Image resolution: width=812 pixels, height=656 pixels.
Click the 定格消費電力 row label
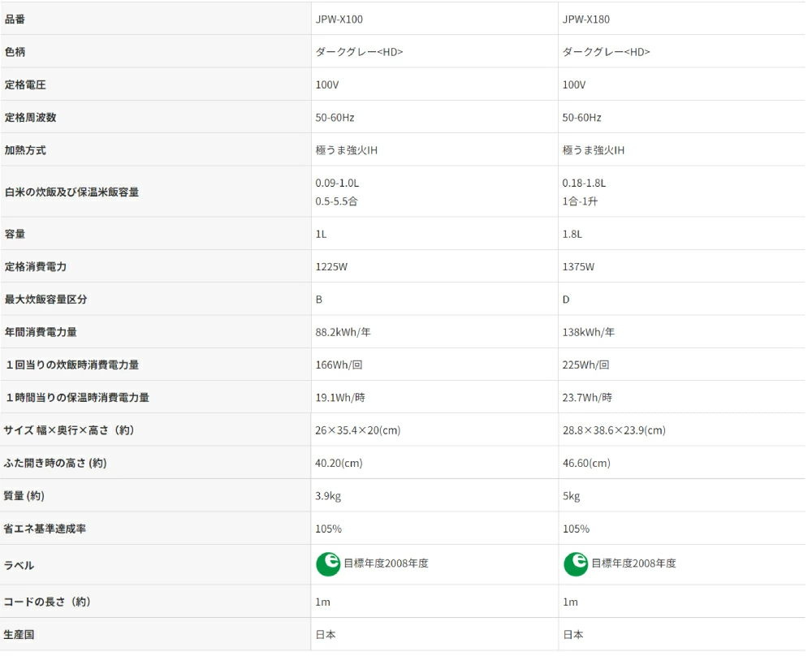coord(35,266)
